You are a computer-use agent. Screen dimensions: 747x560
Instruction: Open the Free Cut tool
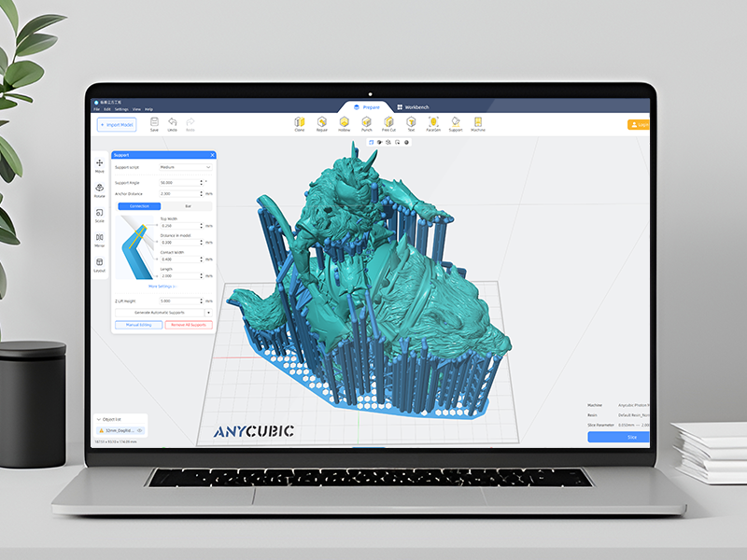pyautogui.click(x=388, y=124)
